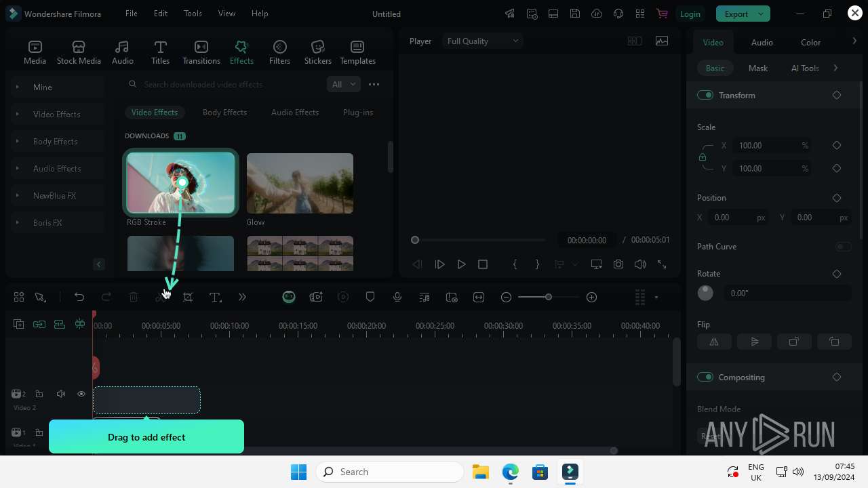Expand the Boris FX category

point(57,222)
